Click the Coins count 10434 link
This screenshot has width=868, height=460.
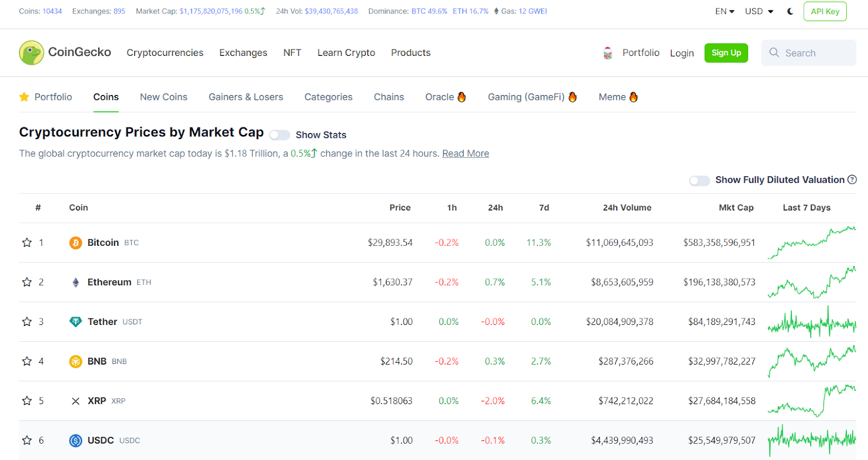pos(52,11)
